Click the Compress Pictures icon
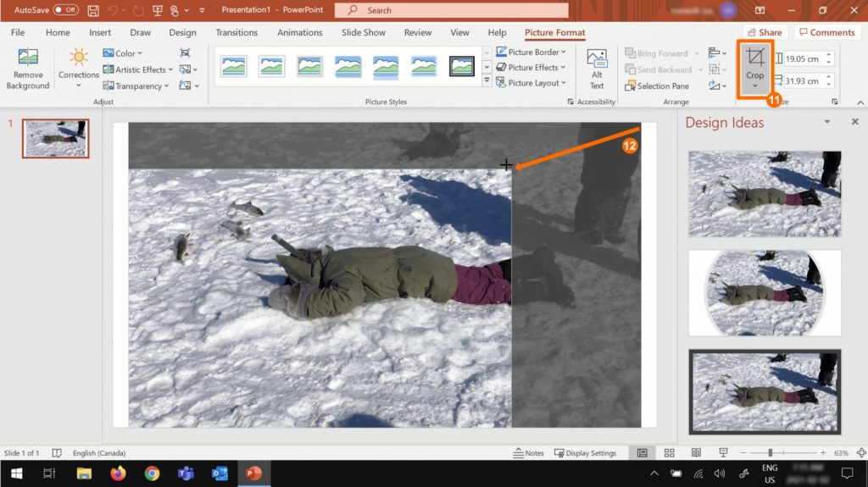 point(186,53)
